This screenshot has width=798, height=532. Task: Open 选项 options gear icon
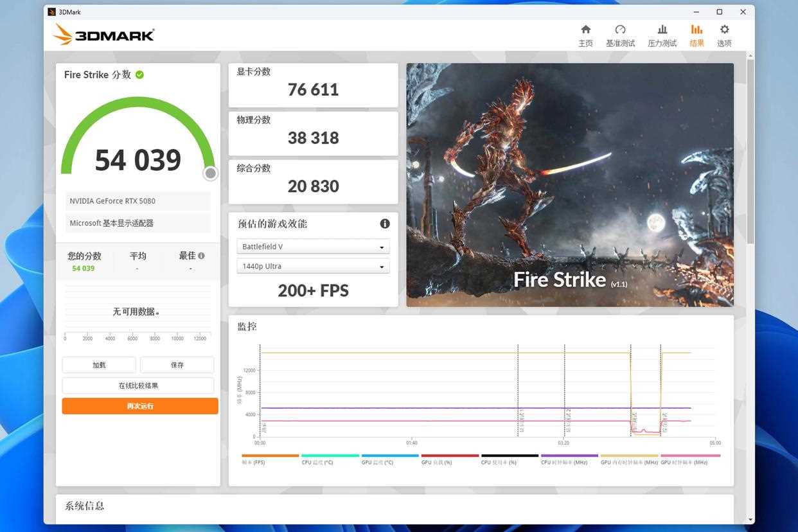(724, 30)
